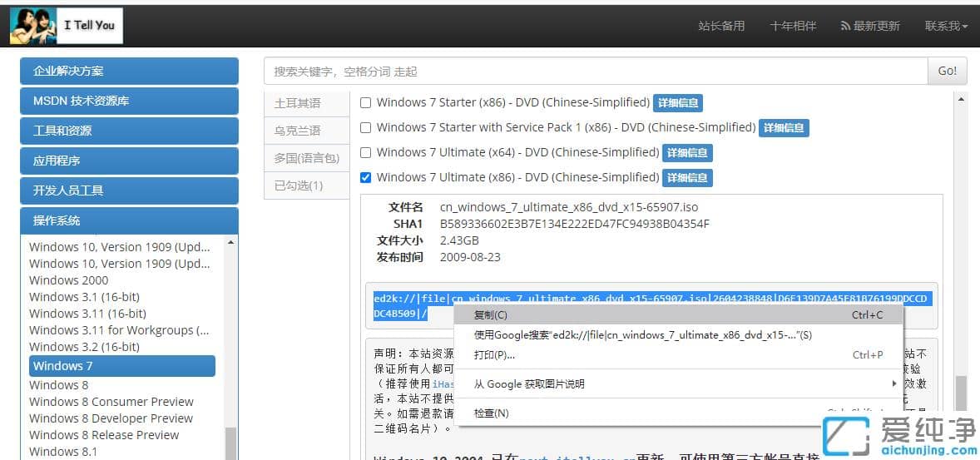Click the page scrollbar up arrow
This screenshot has width=980, height=460.
961,98
